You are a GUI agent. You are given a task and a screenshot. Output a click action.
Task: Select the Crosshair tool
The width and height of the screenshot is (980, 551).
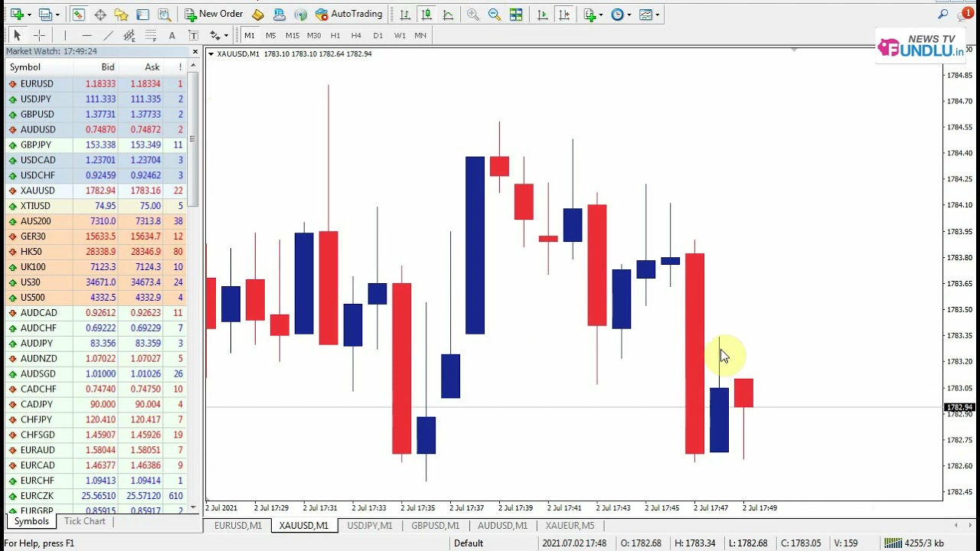point(39,35)
